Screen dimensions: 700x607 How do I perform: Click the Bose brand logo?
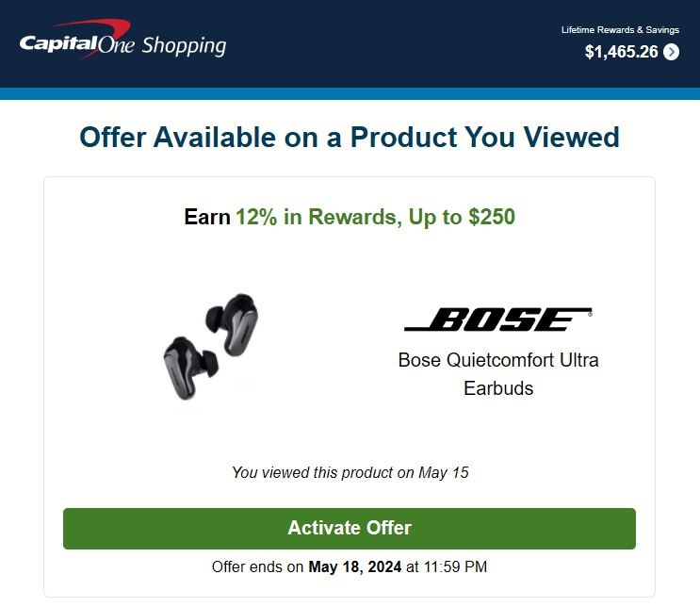[x=498, y=320]
